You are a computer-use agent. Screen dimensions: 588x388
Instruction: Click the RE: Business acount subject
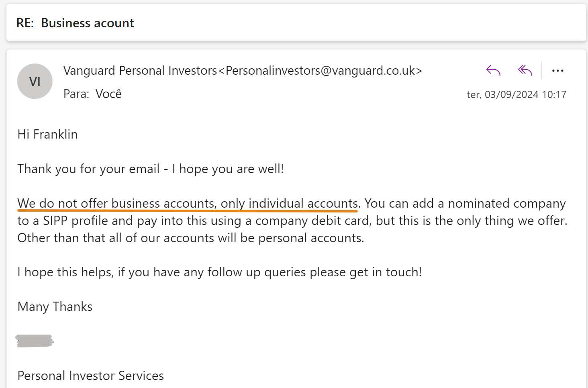pyautogui.click(x=75, y=23)
